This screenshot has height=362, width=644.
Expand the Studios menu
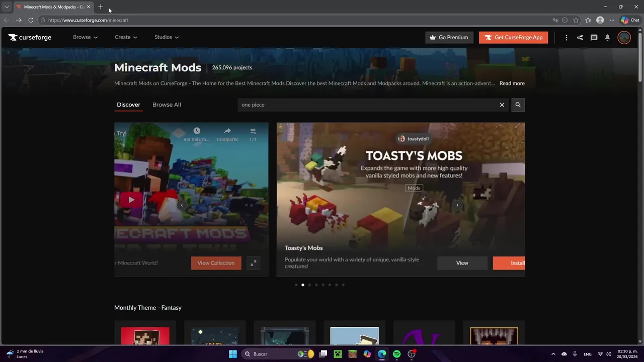point(167,37)
